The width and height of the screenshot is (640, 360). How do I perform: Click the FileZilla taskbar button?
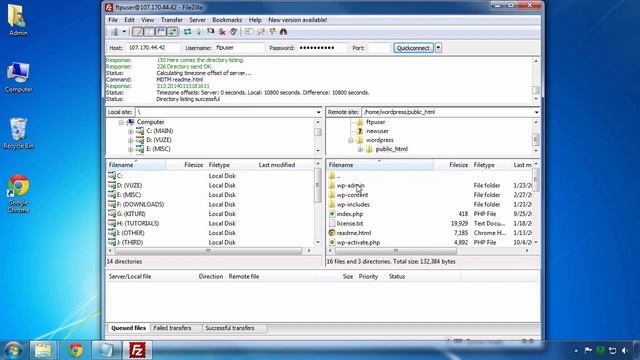click(x=138, y=350)
